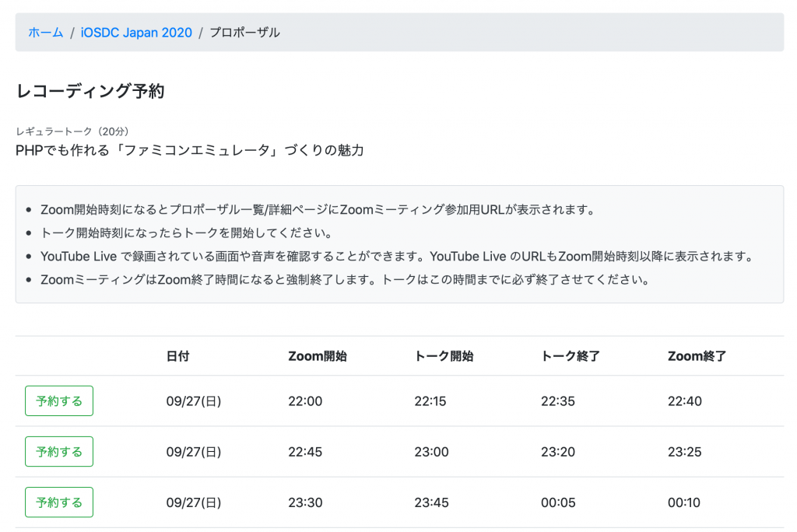This screenshot has width=797, height=532.
Task: Select the 23:00 talk start cell
Action: pos(431,452)
